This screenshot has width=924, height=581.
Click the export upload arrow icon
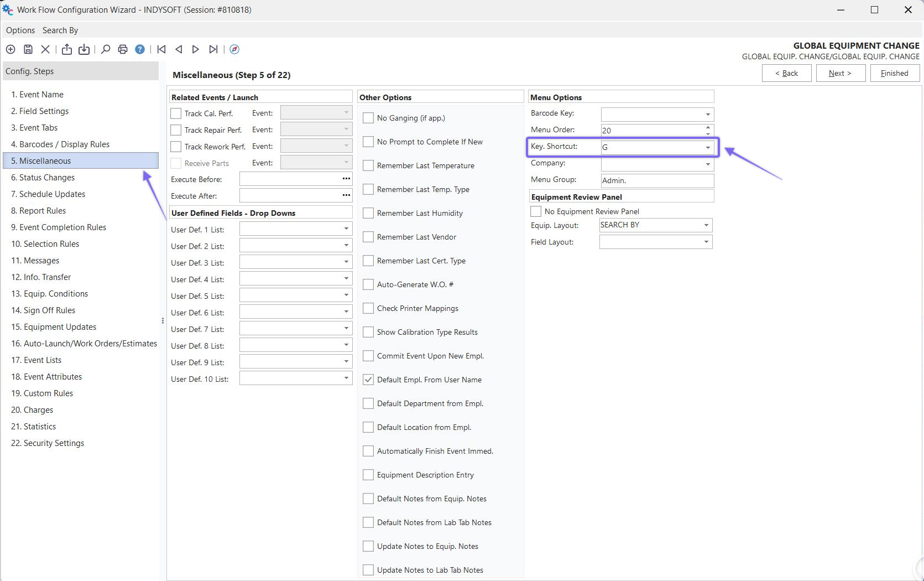(67, 49)
